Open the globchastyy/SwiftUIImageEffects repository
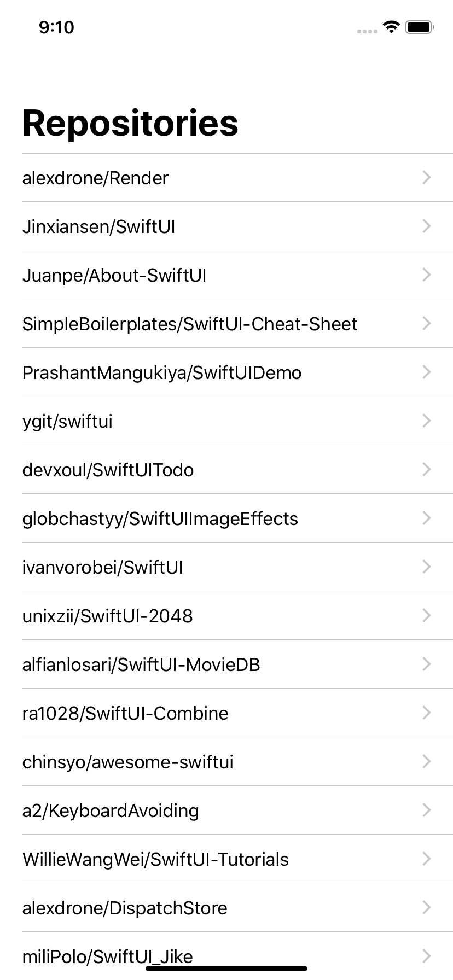The width and height of the screenshot is (453, 980). pos(160,518)
